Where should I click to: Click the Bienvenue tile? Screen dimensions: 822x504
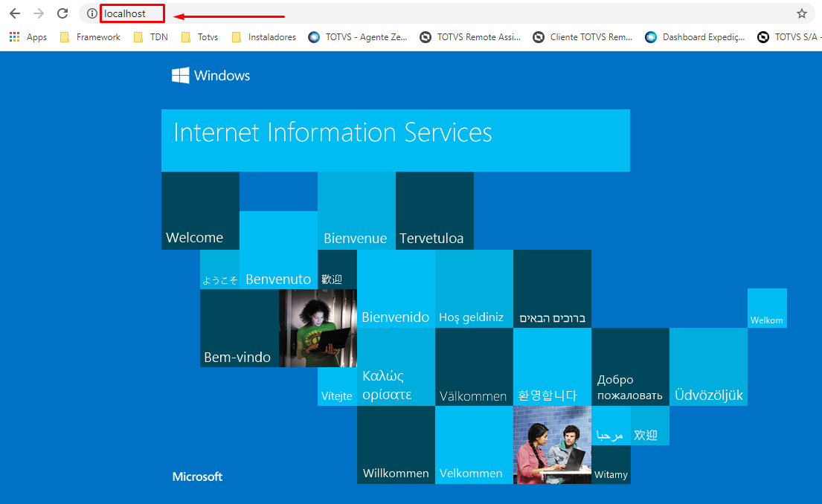[356, 210]
